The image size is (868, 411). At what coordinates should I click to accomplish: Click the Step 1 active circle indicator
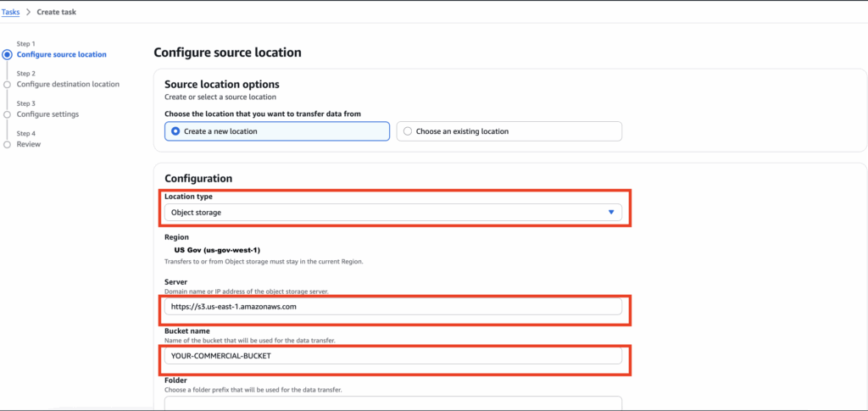point(8,54)
